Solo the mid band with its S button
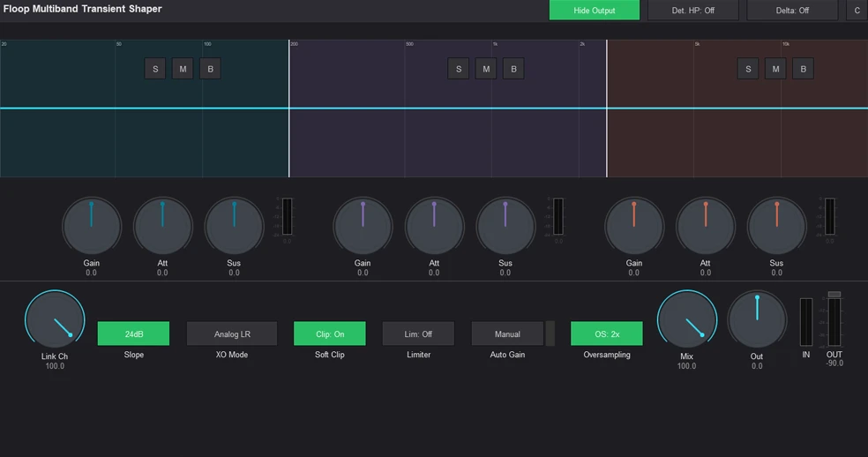868x457 pixels. click(x=459, y=69)
